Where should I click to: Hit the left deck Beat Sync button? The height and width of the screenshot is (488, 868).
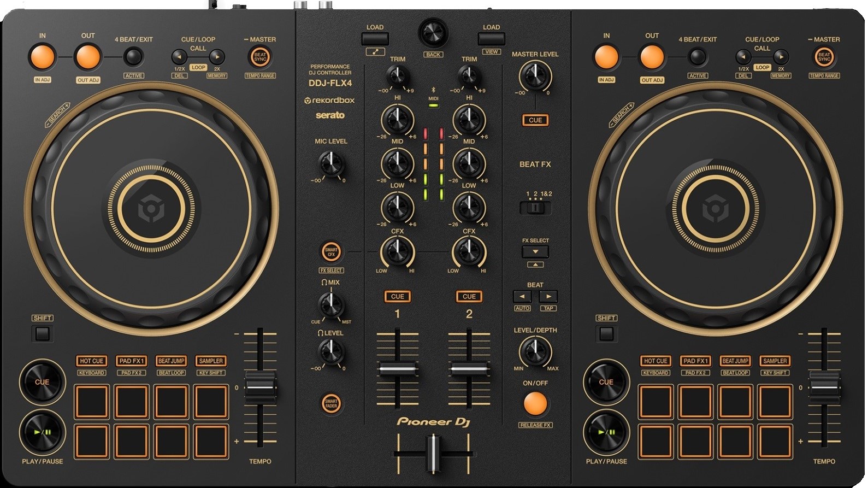(x=260, y=57)
